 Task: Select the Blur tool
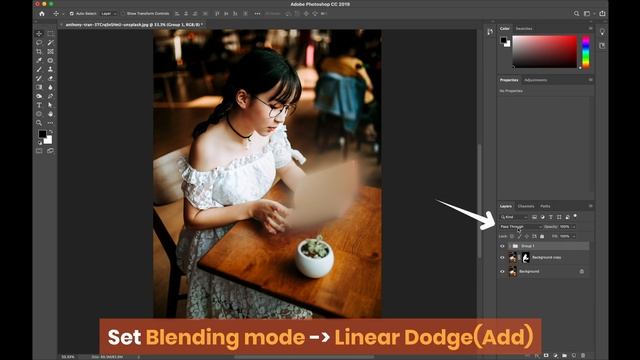point(50,87)
